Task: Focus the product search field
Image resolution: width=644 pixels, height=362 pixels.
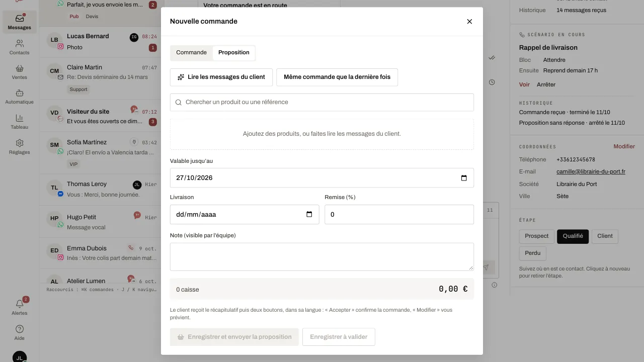Action: coord(322,103)
